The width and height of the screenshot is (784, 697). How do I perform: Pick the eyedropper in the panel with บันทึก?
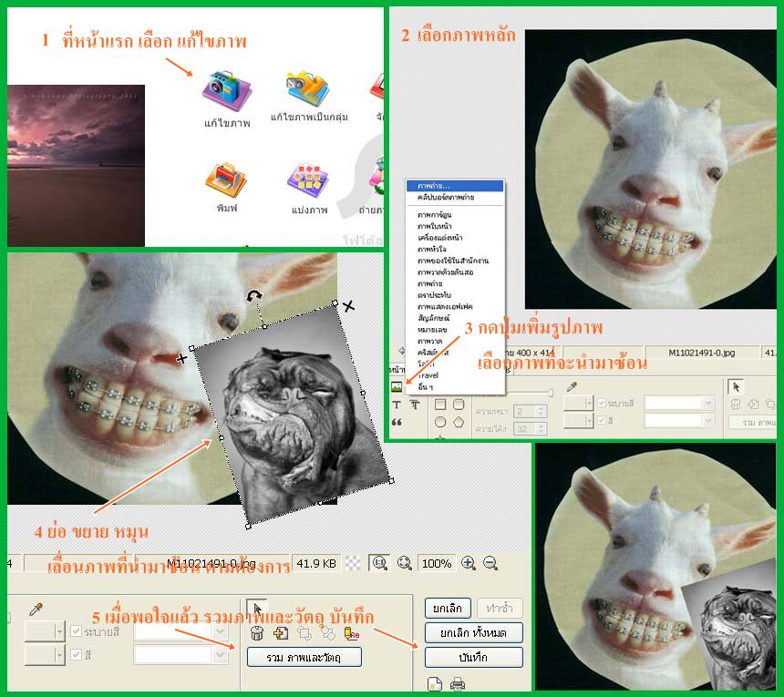[36, 609]
